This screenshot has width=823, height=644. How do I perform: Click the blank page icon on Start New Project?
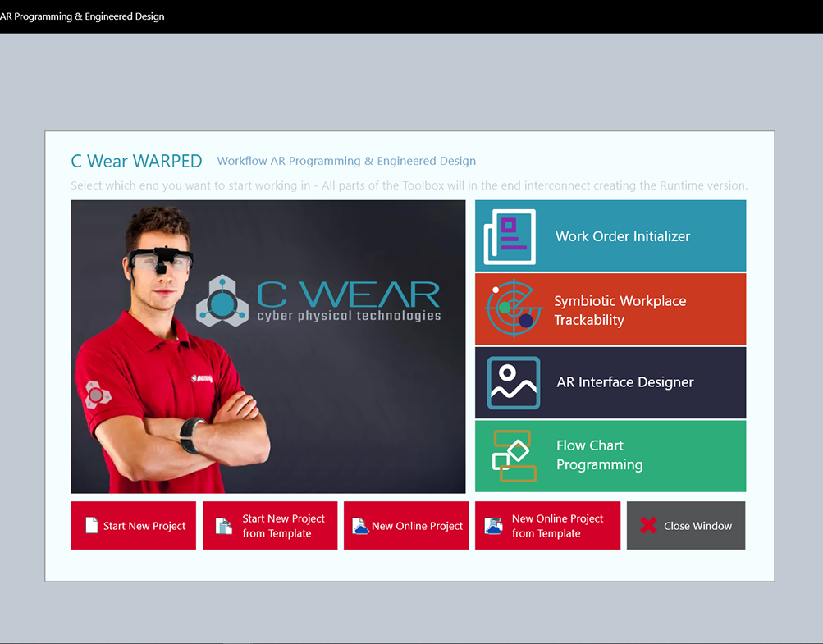pyautogui.click(x=91, y=525)
